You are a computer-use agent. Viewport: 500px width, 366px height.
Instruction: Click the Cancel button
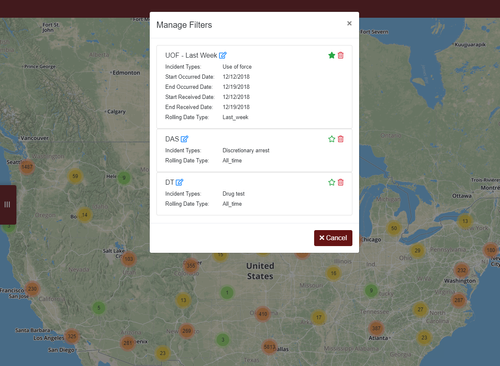pos(333,238)
